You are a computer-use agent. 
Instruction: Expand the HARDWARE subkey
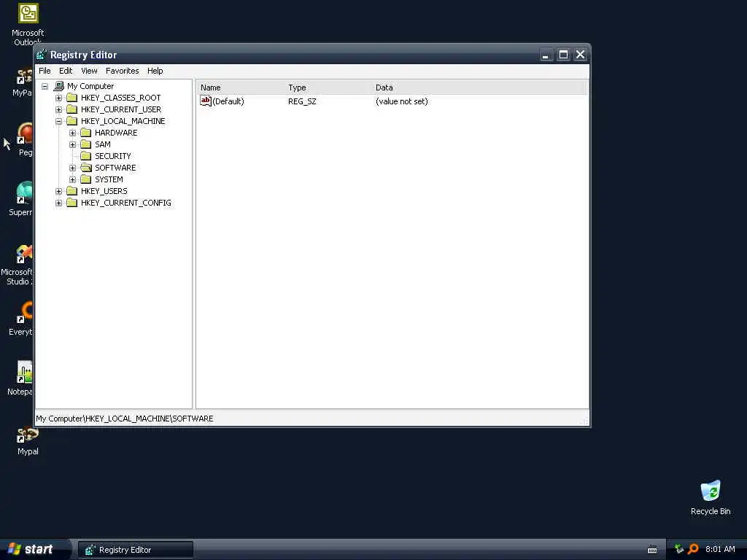(x=72, y=133)
